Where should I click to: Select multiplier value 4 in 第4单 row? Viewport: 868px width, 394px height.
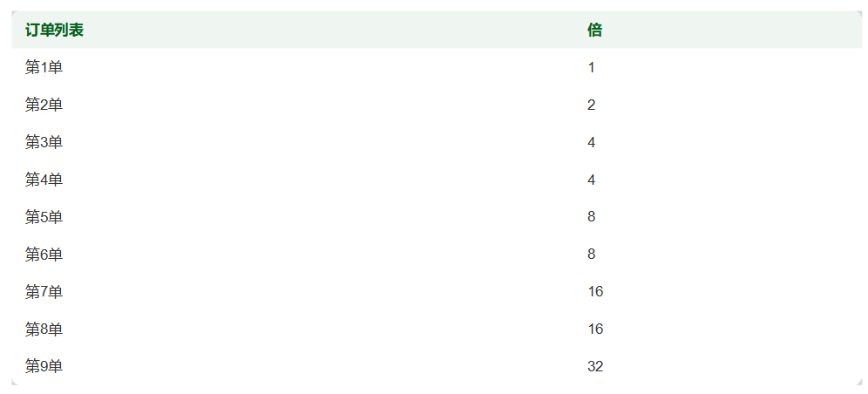pos(591,180)
